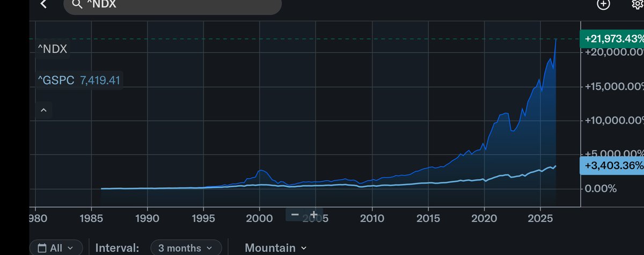Click the 2010 year axis label
Screen dimensions: 644x255
[x=372, y=218]
